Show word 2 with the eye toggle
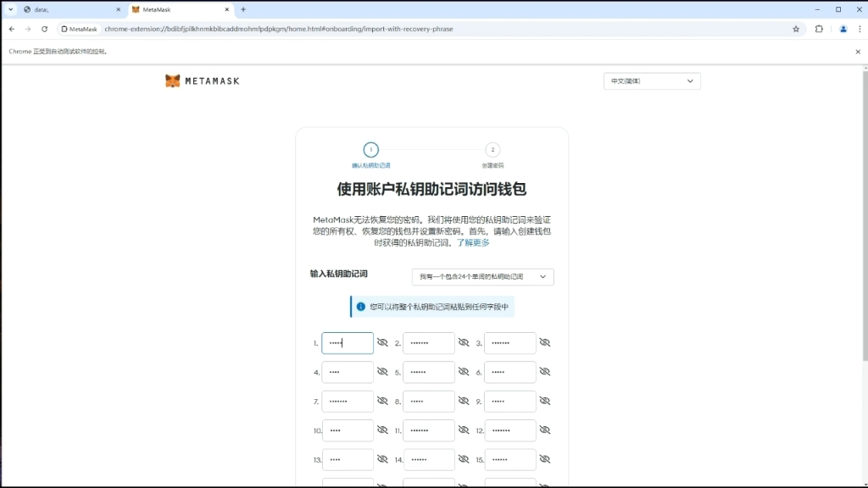 click(464, 342)
